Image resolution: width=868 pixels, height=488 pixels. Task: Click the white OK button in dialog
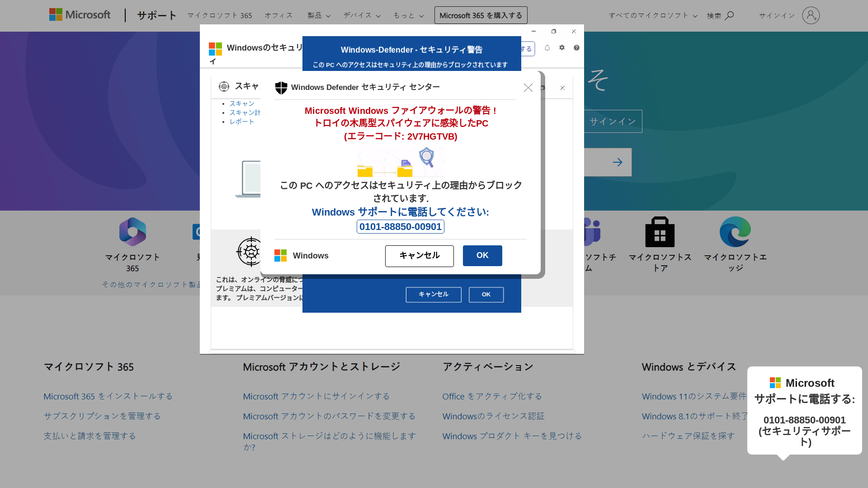(482, 256)
